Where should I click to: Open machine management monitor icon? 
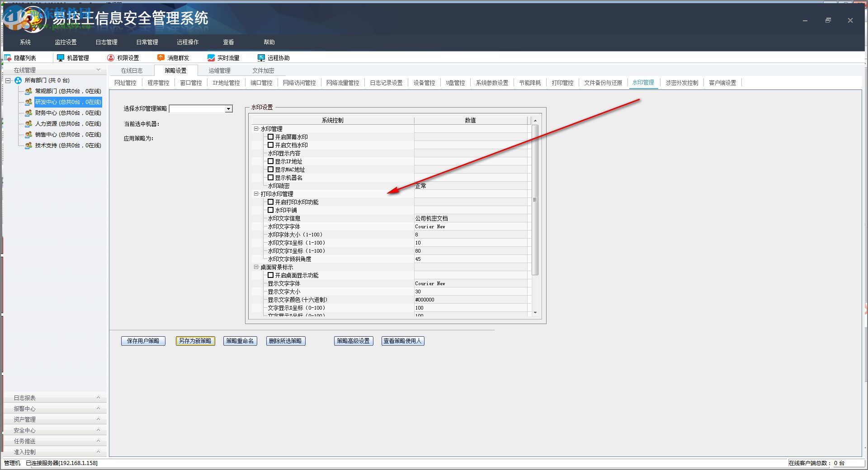point(61,58)
